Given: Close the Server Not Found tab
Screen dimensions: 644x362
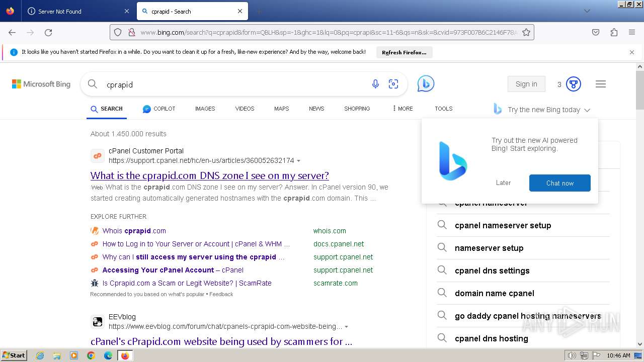Looking at the screenshot, I should pos(126,11).
